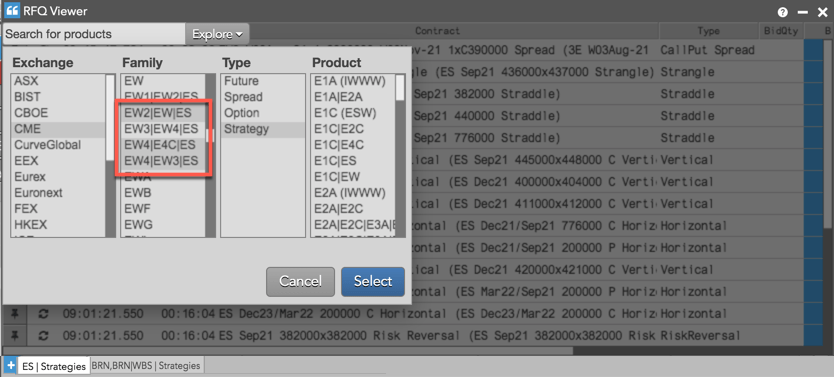Choose Option type
Image resolution: width=836 pixels, height=377 pixels.
pyautogui.click(x=263, y=113)
